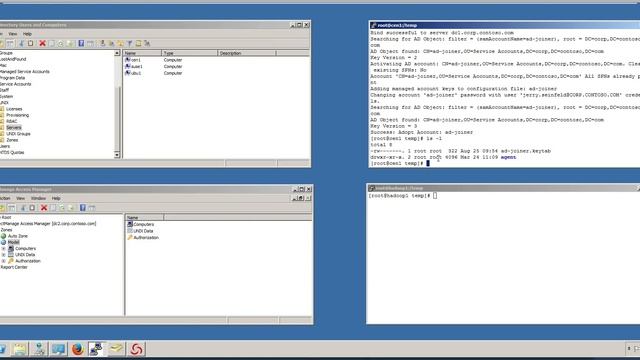Select the Computers item in Access Manager right pane

[141, 224]
